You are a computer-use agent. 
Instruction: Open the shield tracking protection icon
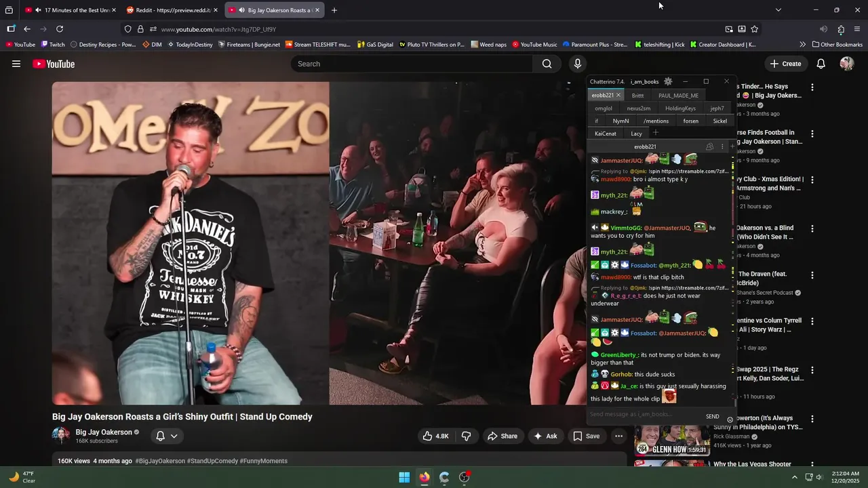[127, 29]
